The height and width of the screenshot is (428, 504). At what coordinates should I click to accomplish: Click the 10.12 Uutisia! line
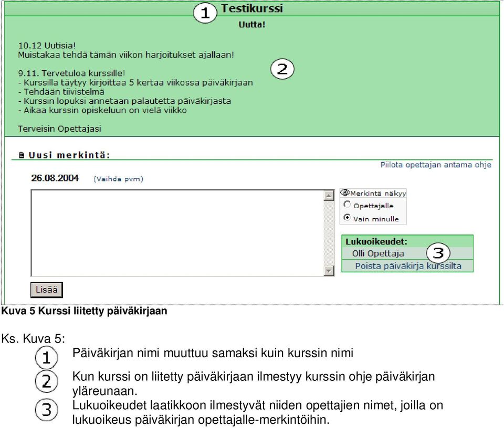click(x=47, y=46)
